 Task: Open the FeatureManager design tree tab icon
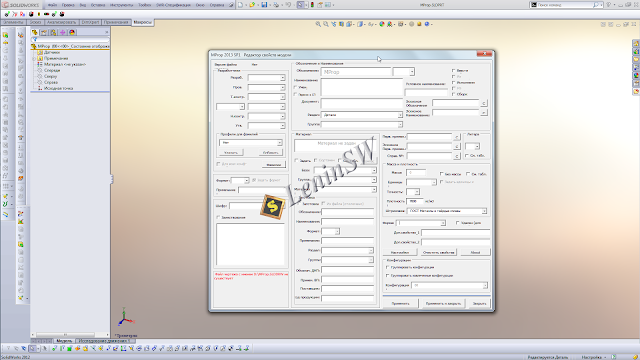point(35,32)
